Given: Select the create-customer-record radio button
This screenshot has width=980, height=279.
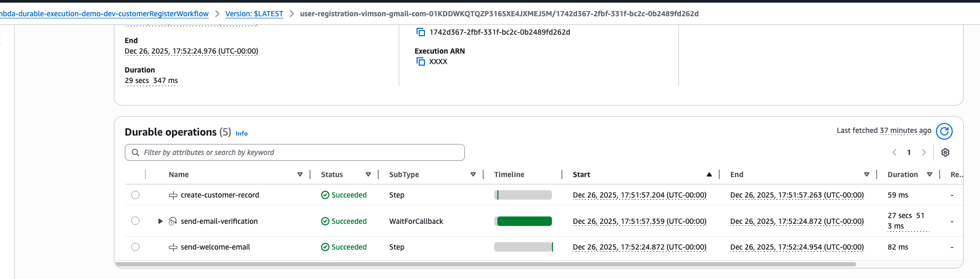Looking at the screenshot, I should click(135, 195).
